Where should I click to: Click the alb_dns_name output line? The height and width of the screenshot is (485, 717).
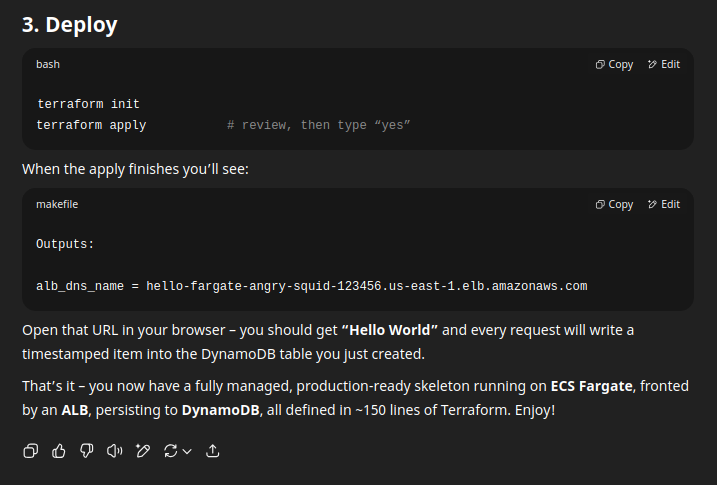[x=311, y=286]
